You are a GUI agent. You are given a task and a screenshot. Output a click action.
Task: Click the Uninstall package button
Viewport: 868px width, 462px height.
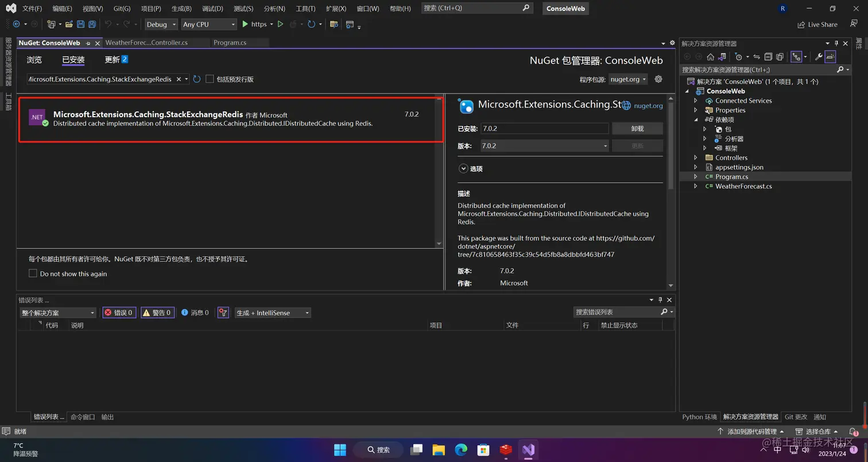coord(637,129)
